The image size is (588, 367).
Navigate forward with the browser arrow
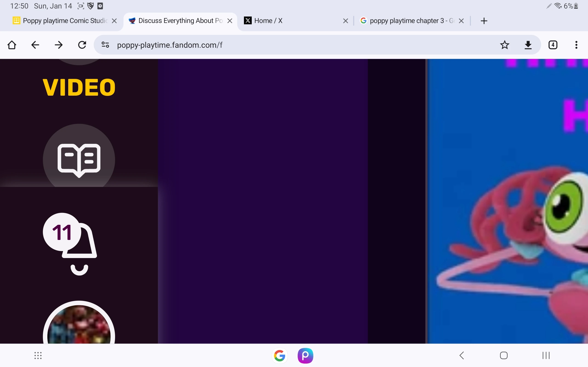point(59,45)
